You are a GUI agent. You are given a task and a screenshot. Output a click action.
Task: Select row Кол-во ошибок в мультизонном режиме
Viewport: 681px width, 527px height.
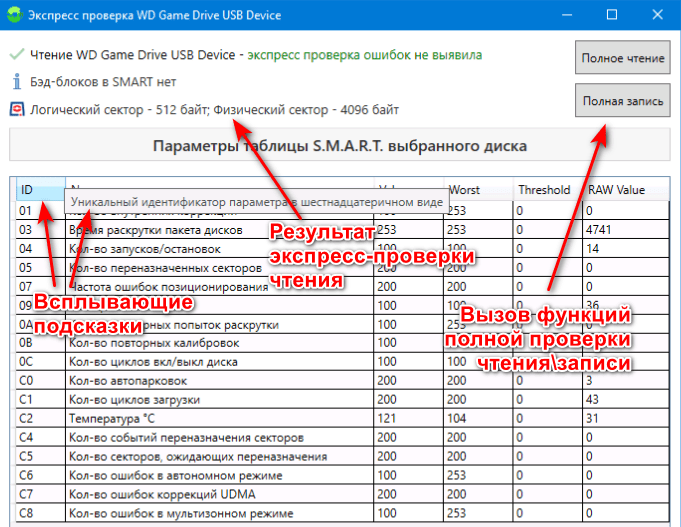coord(343,513)
